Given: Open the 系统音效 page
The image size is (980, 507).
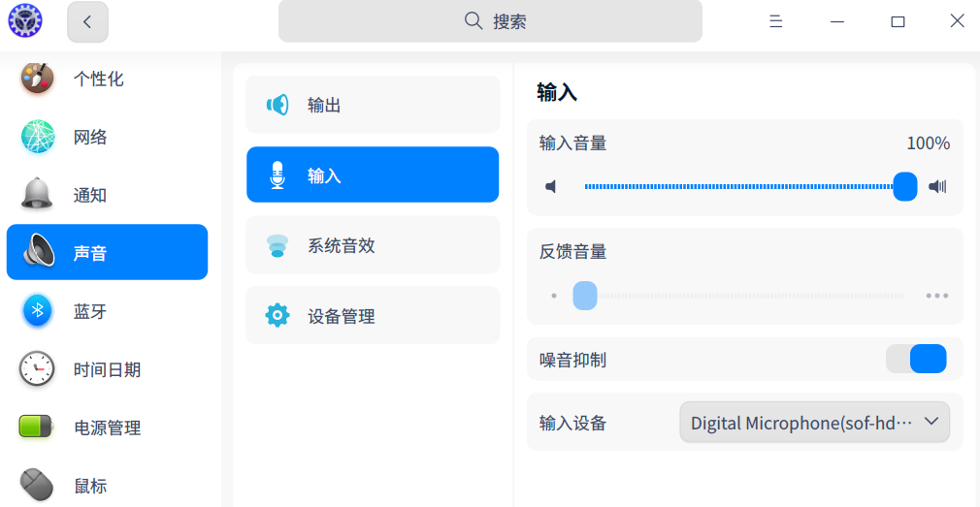Looking at the screenshot, I should coord(374,244).
